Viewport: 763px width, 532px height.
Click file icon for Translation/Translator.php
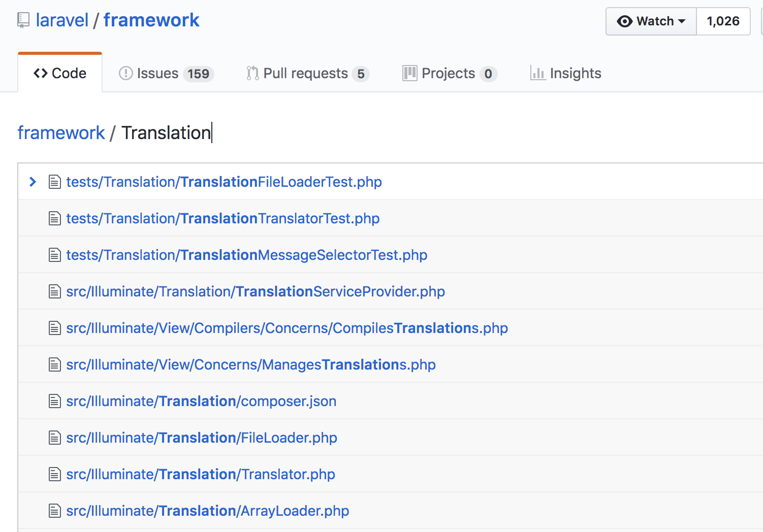pyautogui.click(x=54, y=474)
